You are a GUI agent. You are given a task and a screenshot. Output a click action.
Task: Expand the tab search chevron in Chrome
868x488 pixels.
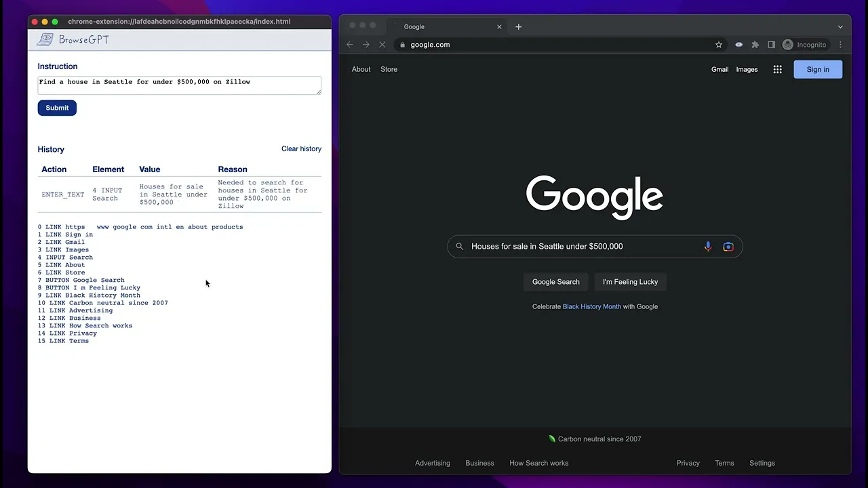[x=840, y=26]
